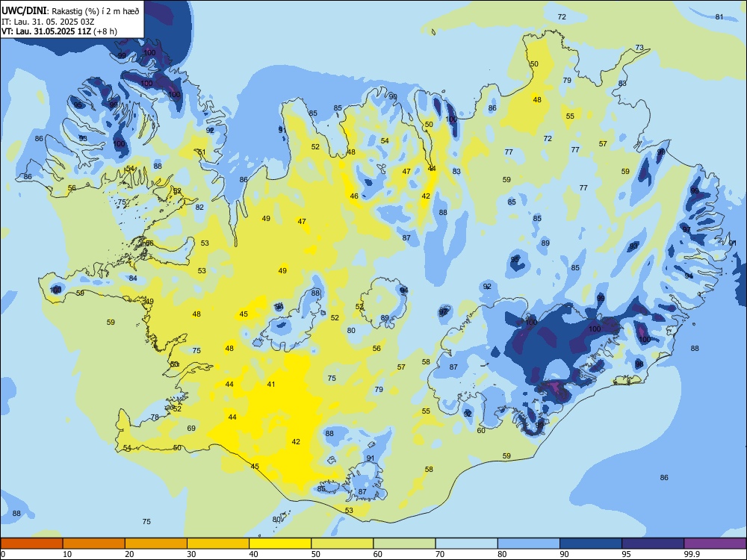This screenshot has height=560, width=747.
Task: Click the value 83 in the far northeast
Action: click(x=622, y=83)
